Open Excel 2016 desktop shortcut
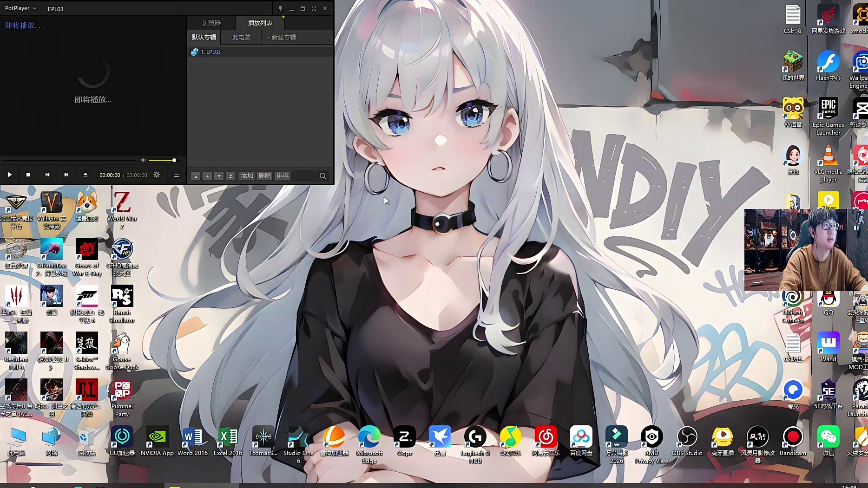This screenshot has height=488, width=868. click(x=228, y=441)
